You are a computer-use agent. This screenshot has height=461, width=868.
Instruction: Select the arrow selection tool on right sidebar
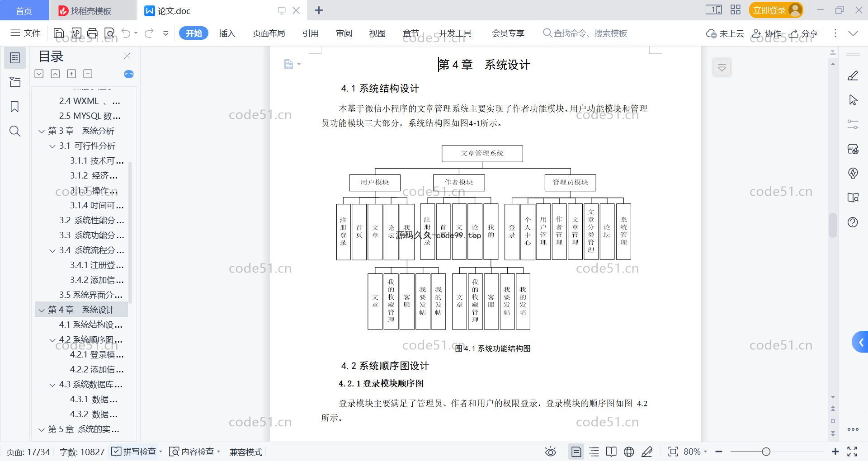pyautogui.click(x=853, y=100)
